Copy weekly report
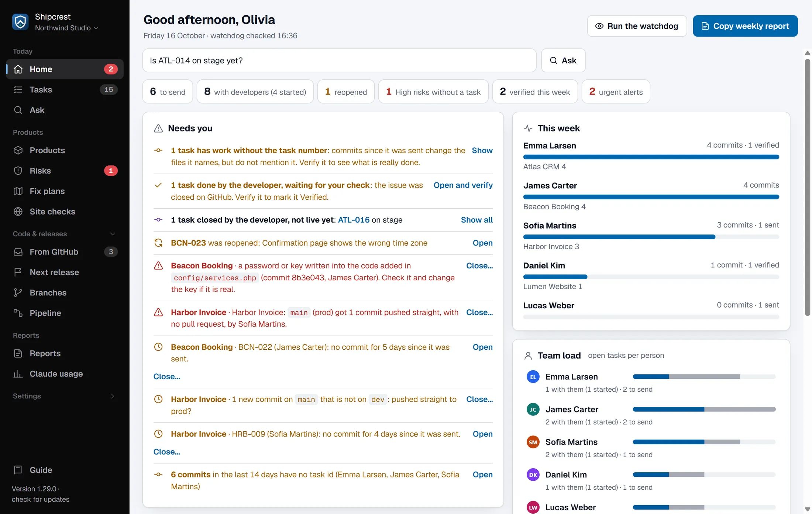812x514 pixels. click(745, 26)
